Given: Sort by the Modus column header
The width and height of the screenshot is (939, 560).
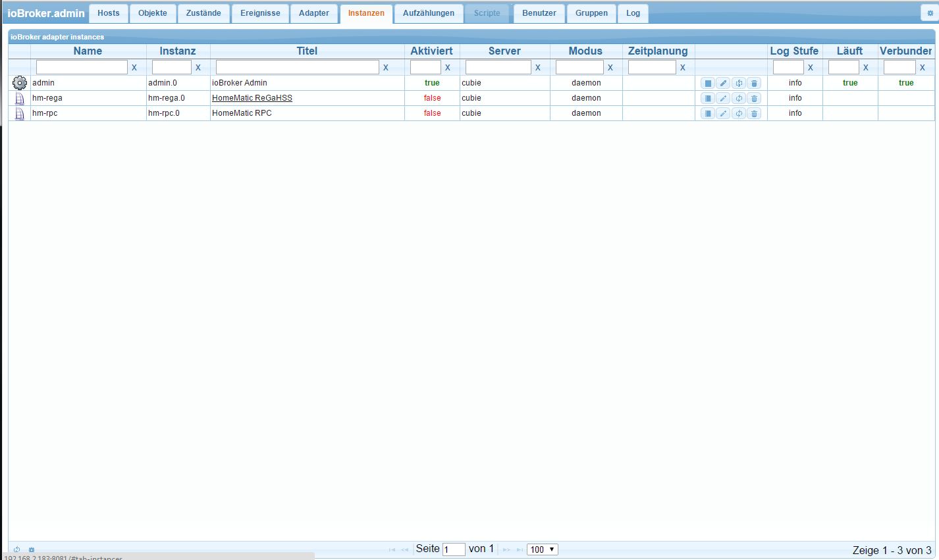Looking at the screenshot, I should [585, 51].
